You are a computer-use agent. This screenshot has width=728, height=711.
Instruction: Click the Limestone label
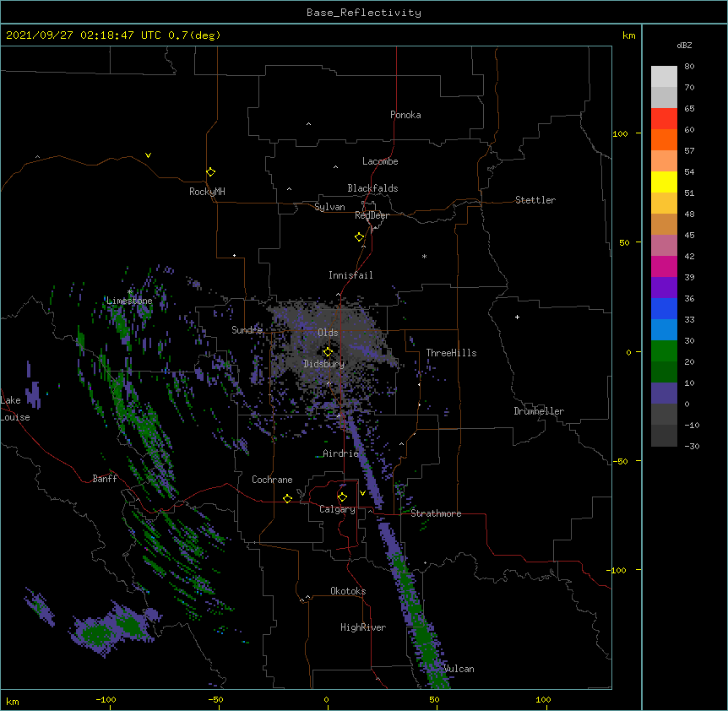pyautogui.click(x=129, y=301)
